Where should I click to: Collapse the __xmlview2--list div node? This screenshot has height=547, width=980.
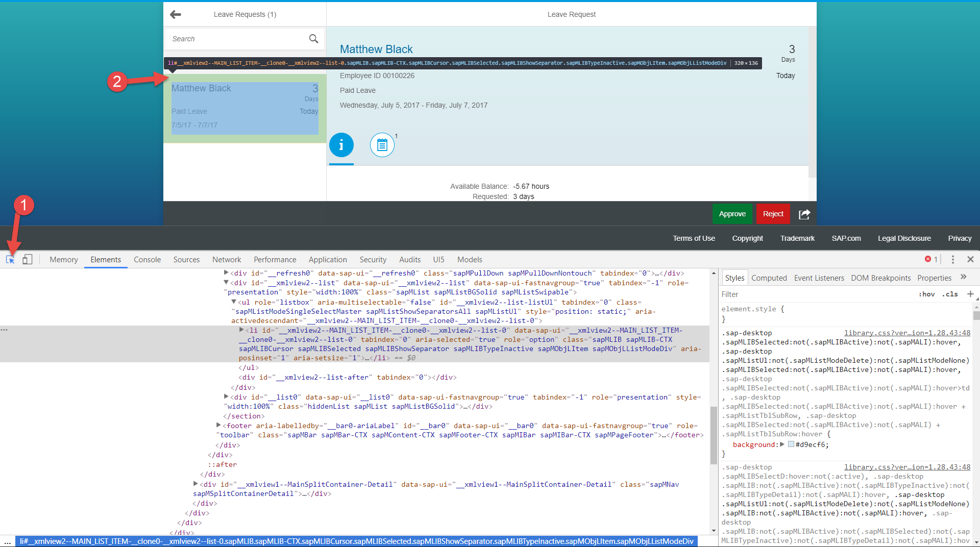pos(226,282)
